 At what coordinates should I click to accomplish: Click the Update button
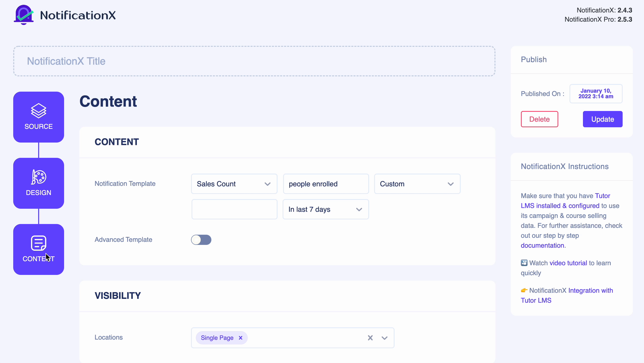(603, 119)
